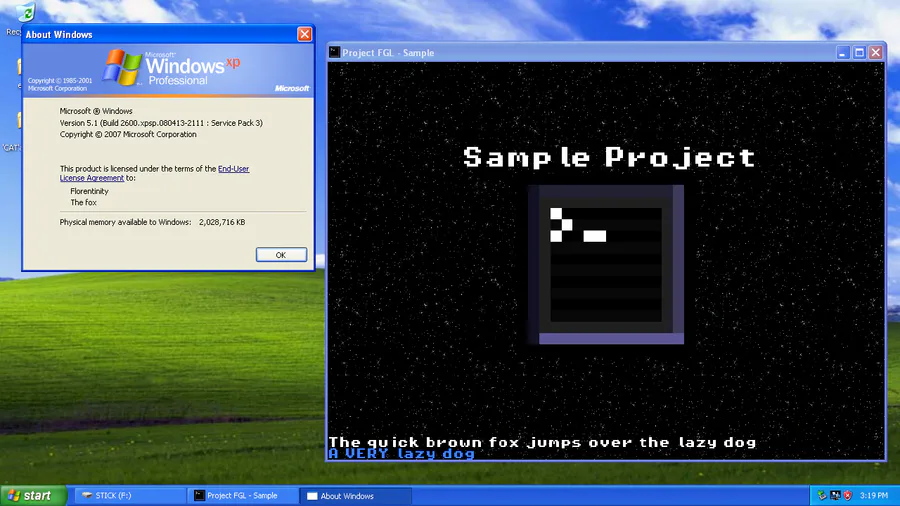Close the Project FGL - Sample window

(x=876, y=53)
